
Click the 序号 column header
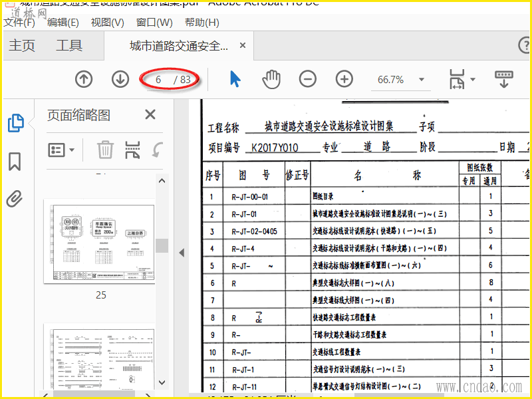click(x=213, y=176)
